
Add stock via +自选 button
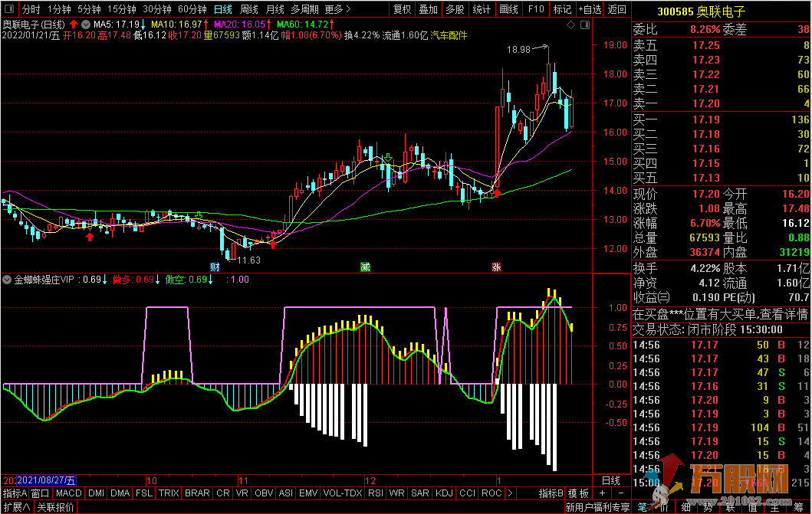coord(590,9)
